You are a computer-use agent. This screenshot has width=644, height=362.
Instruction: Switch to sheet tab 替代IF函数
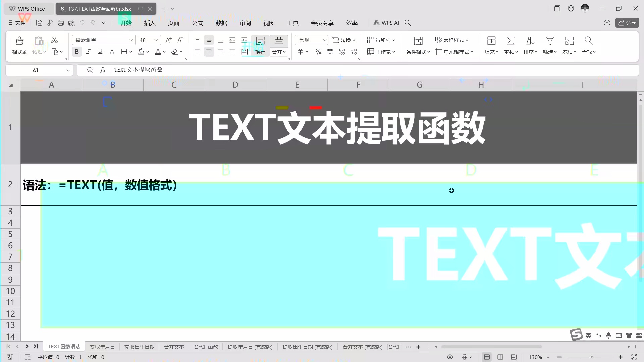tap(206, 347)
